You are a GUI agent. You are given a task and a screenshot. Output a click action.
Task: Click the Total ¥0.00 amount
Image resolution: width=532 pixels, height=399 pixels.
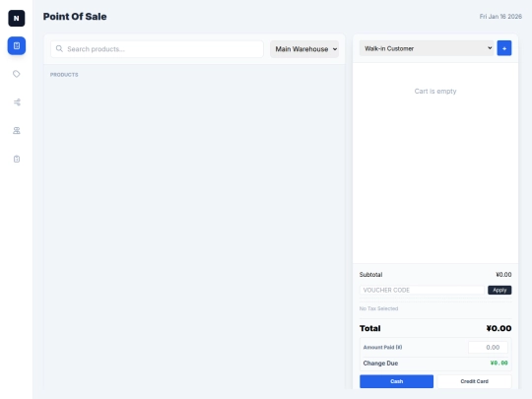tap(499, 328)
